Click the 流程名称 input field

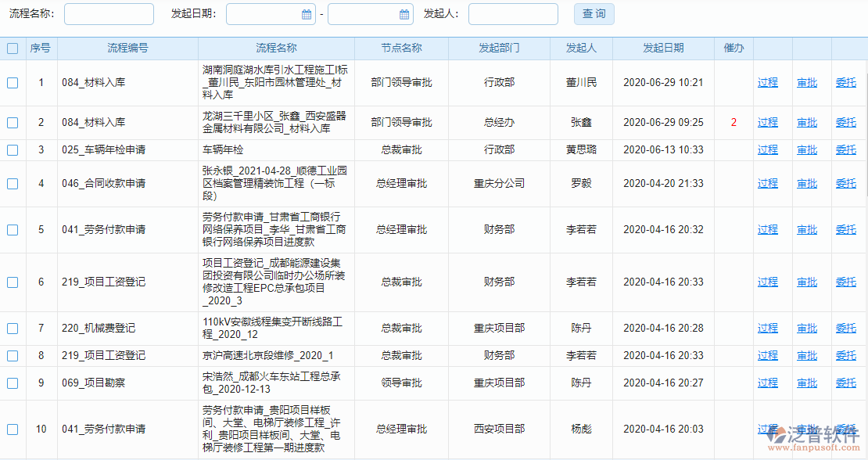(108, 14)
